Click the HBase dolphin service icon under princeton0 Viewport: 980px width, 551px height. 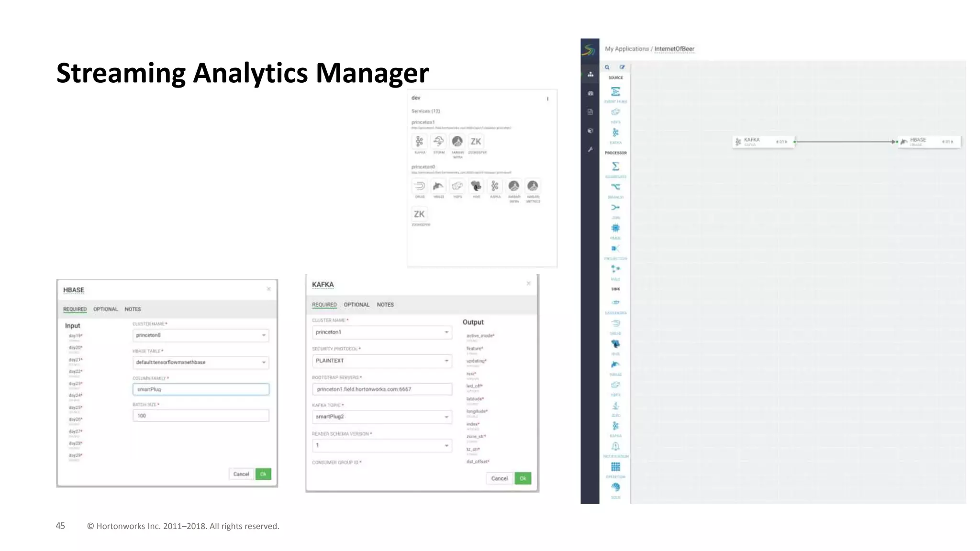[x=438, y=186]
